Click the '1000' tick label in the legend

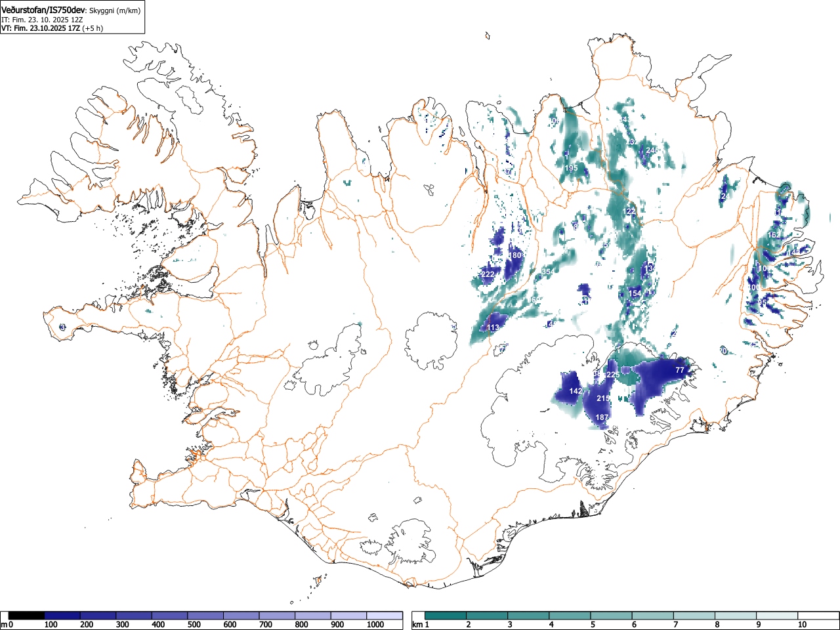(x=375, y=625)
